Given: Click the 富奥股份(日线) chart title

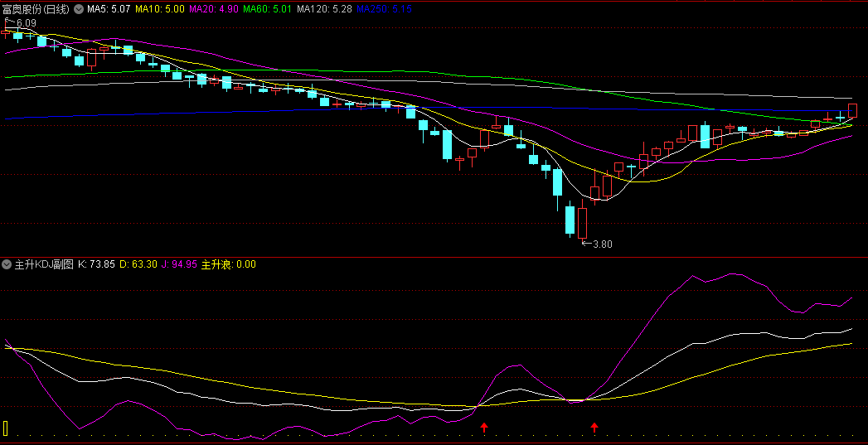Looking at the screenshot, I should [36, 9].
